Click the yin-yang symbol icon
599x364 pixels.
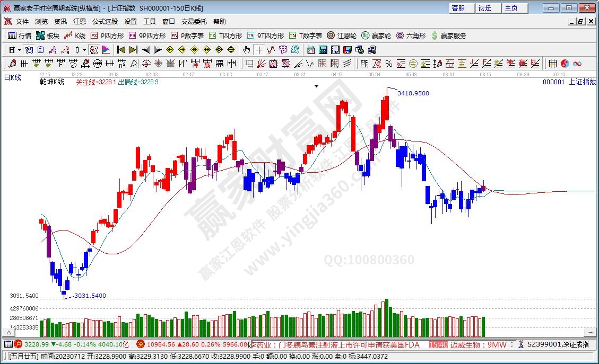click(565, 64)
